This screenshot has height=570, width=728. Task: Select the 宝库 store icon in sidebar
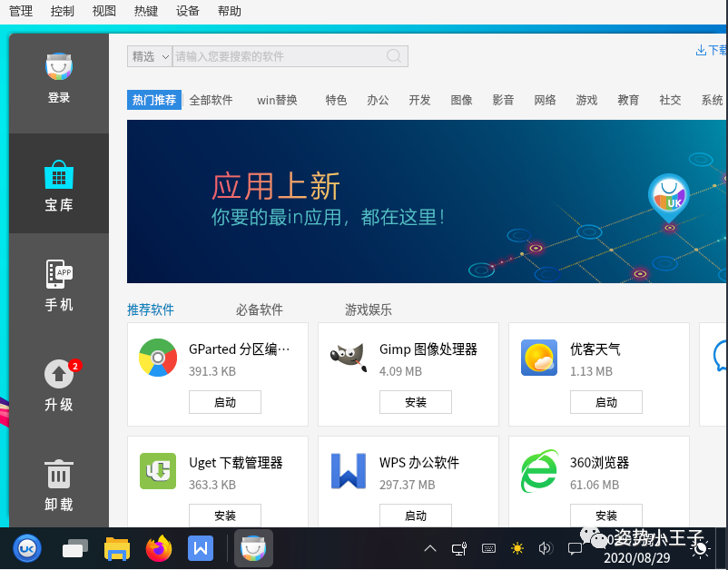click(59, 175)
